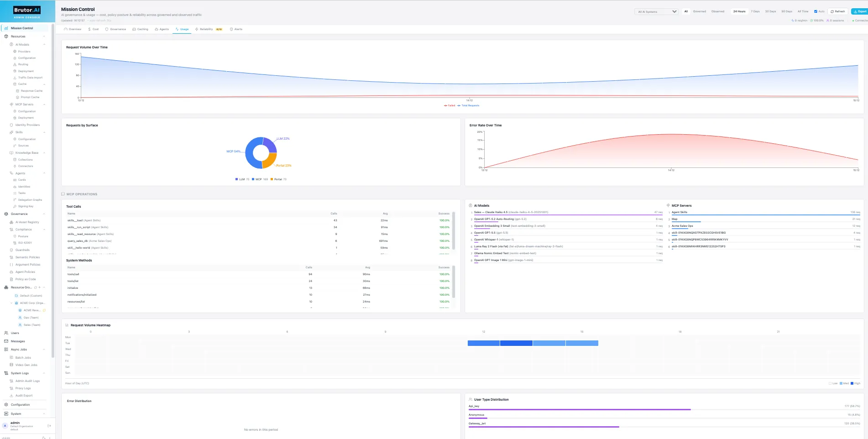Click the Api_key distribution bar

coord(580,410)
